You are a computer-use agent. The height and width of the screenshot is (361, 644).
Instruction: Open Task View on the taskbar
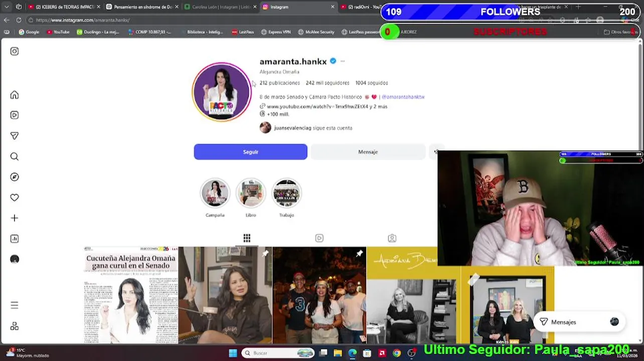pyautogui.click(x=324, y=353)
